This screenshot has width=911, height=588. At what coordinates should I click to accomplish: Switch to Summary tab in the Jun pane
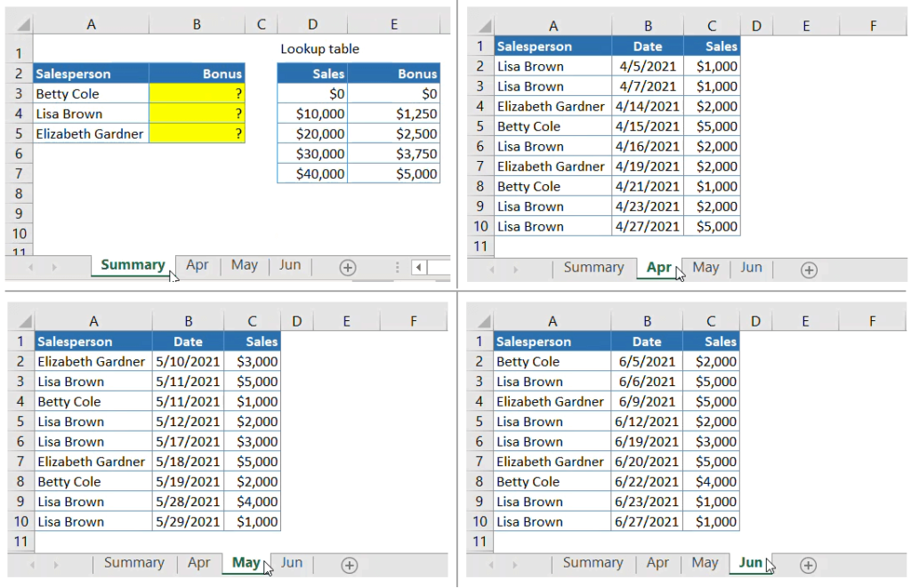593,562
